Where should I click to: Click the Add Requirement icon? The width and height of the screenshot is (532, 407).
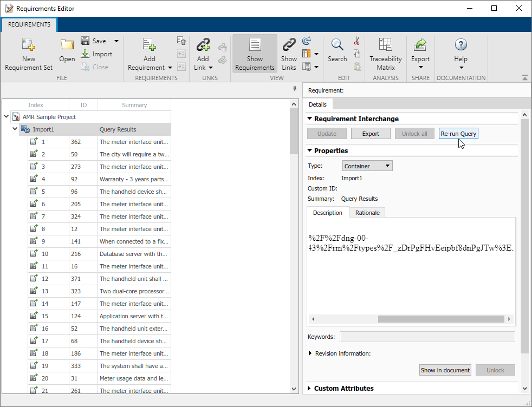click(x=149, y=44)
